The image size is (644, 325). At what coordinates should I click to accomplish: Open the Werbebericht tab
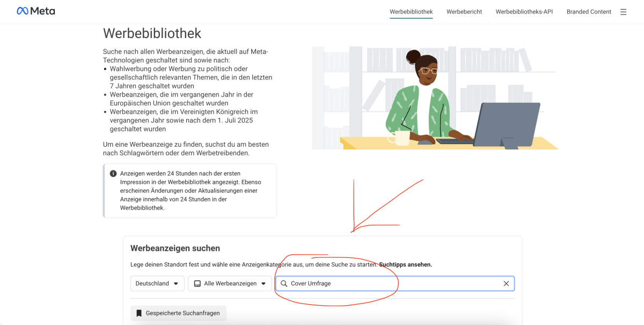point(464,12)
